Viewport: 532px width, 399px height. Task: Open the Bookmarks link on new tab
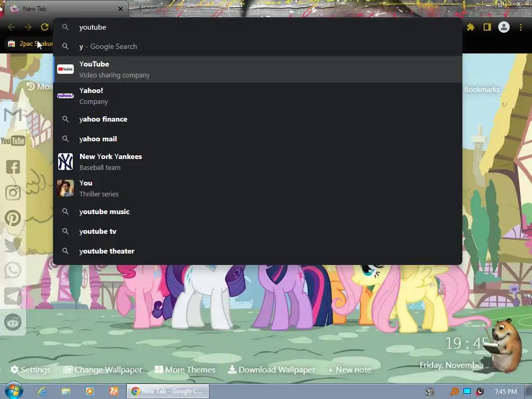(482, 89)
